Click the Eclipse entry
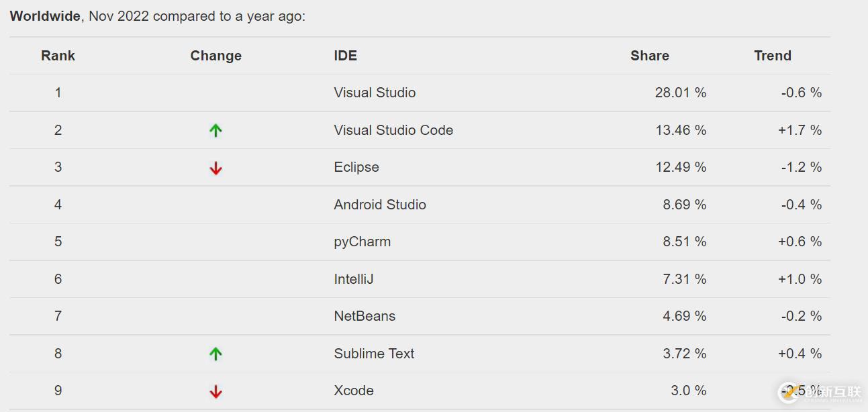Viewport: 868px width, 412px height. point(356,167)
